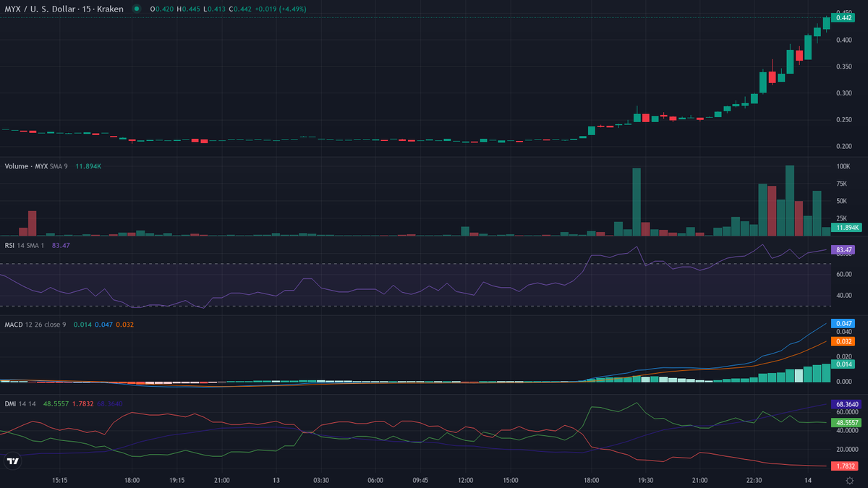Click the 11.894K volume axis label

point(847,228)
